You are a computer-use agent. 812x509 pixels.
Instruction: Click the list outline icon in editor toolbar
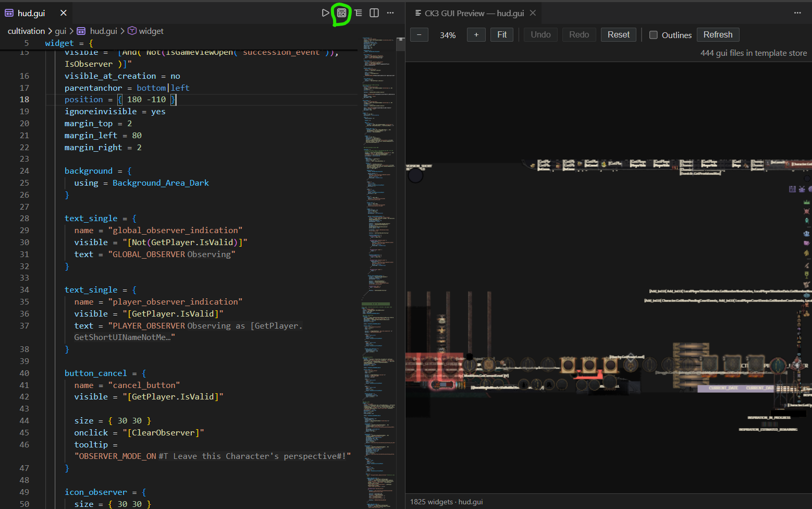pos(359,13)
